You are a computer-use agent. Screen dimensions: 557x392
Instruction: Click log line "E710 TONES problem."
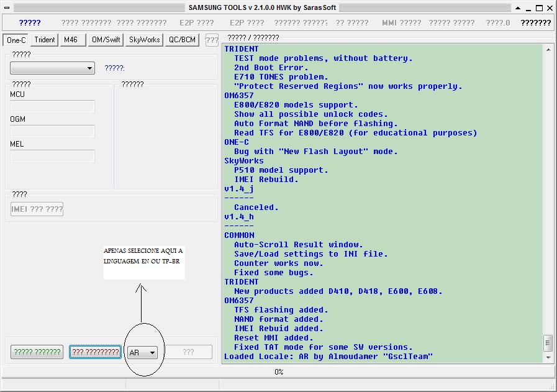pos(281,77)
